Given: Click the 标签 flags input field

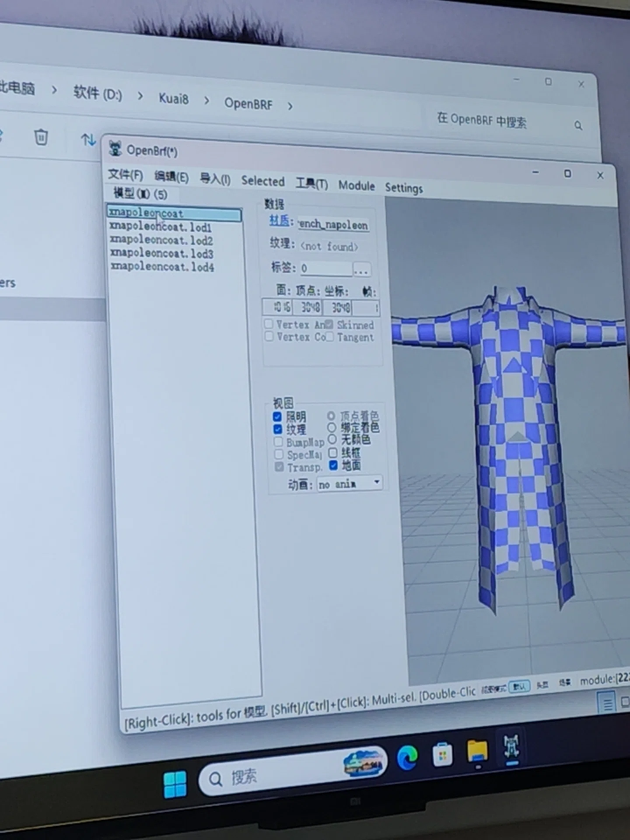Looking at the screenshot, I should click(325, 269).
